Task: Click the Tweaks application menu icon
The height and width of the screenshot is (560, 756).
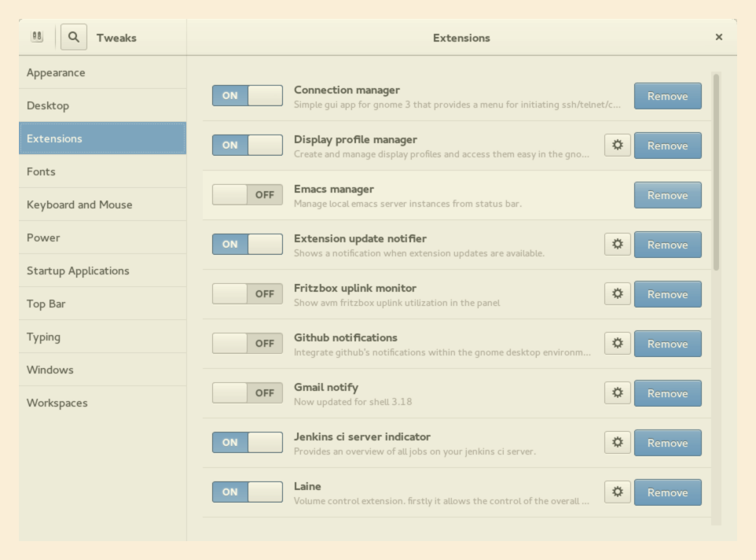Action: tap(35, 36)
